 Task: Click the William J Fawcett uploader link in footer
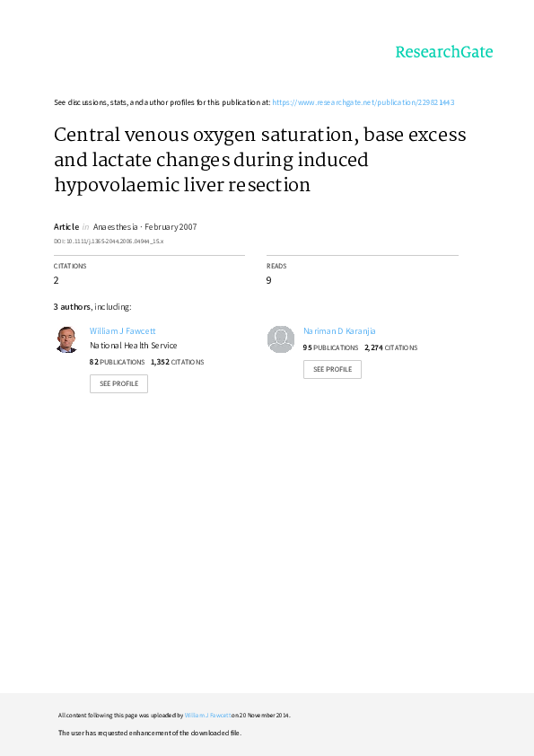pyautogui.click(x=207, y=716)
